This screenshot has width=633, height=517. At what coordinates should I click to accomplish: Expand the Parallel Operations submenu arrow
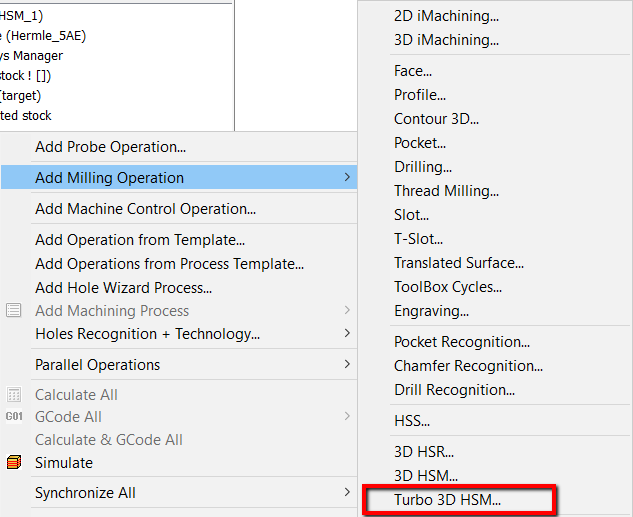coord(347,364)
